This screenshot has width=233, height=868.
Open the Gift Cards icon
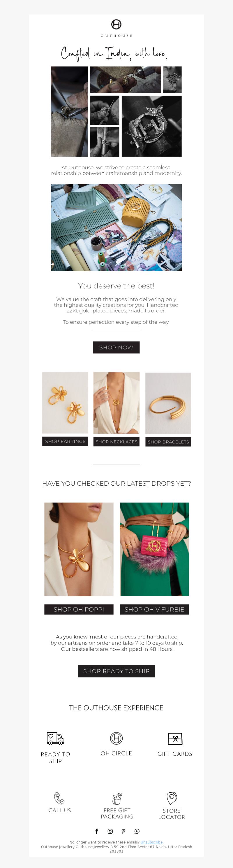click(x=175, y=738)
